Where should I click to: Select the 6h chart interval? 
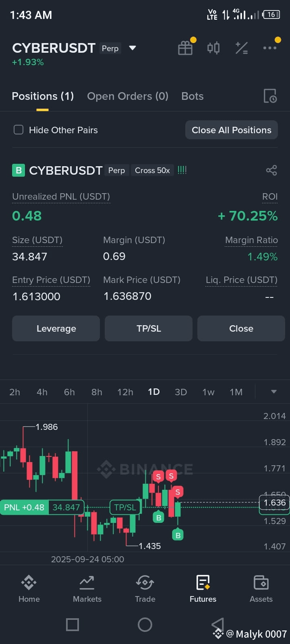[69, 392]
